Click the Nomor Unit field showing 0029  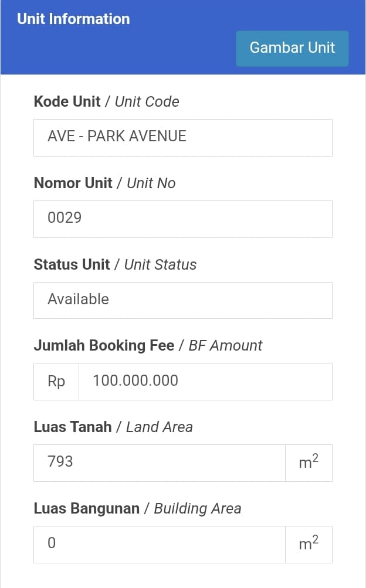(x=182, y=219)
